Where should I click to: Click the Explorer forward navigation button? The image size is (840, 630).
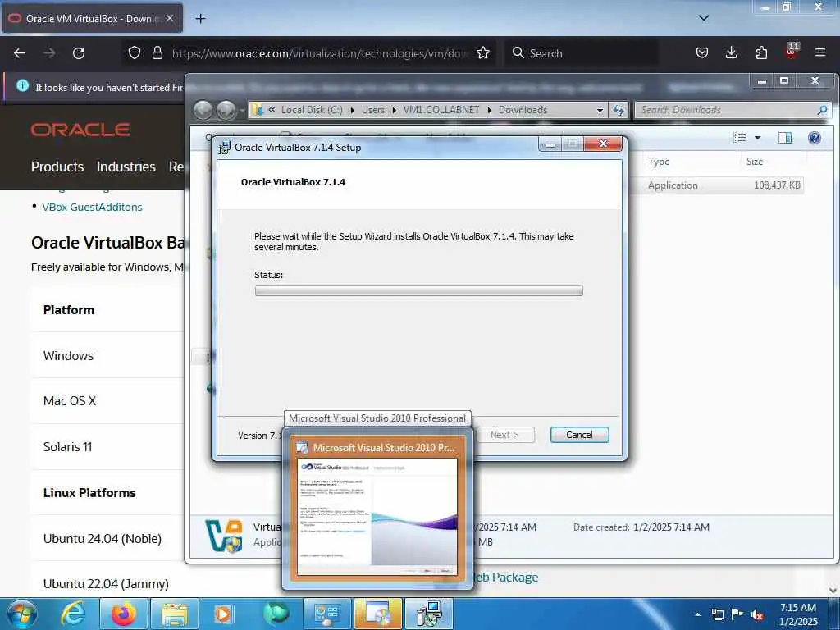click(x=226, y=110)
